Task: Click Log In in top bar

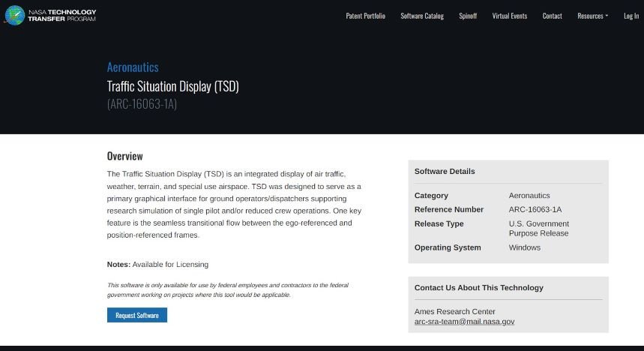Action: [x=631, y=16]
